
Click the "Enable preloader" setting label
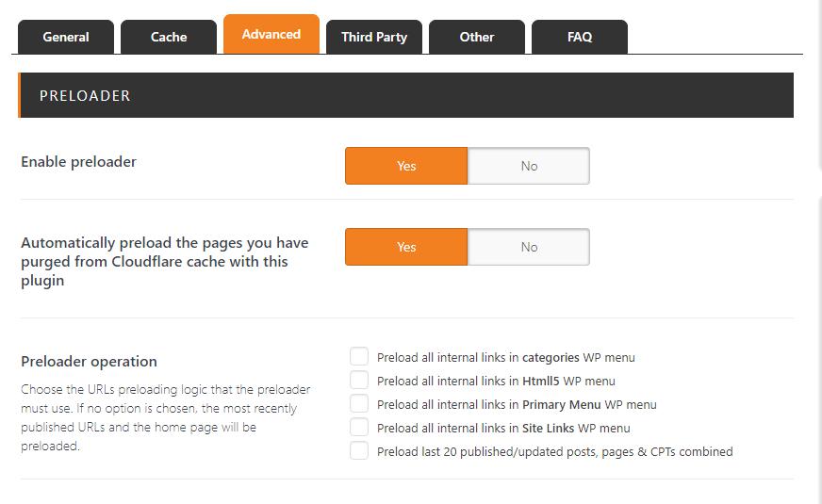78,162
